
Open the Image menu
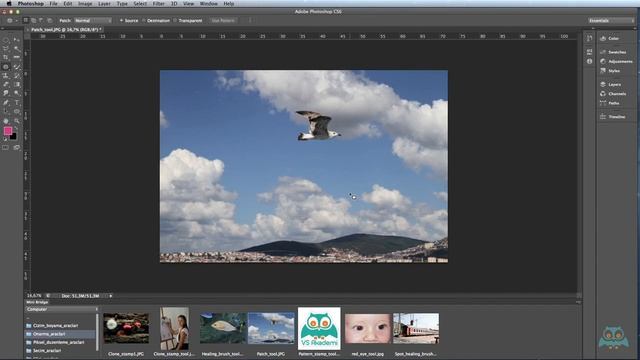pyautogui.click(x=85, y=4)
